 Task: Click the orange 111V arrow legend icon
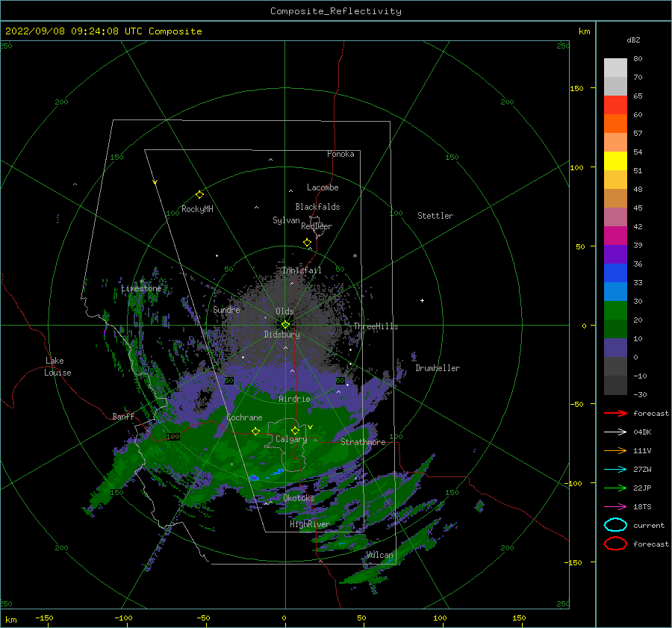click(615, 450)
